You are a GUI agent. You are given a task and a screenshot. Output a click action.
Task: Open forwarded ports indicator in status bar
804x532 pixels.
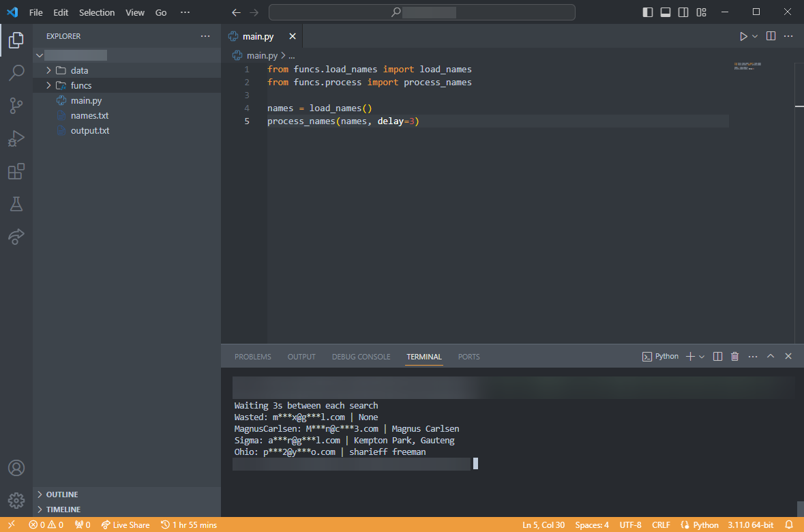pos(83,524)
